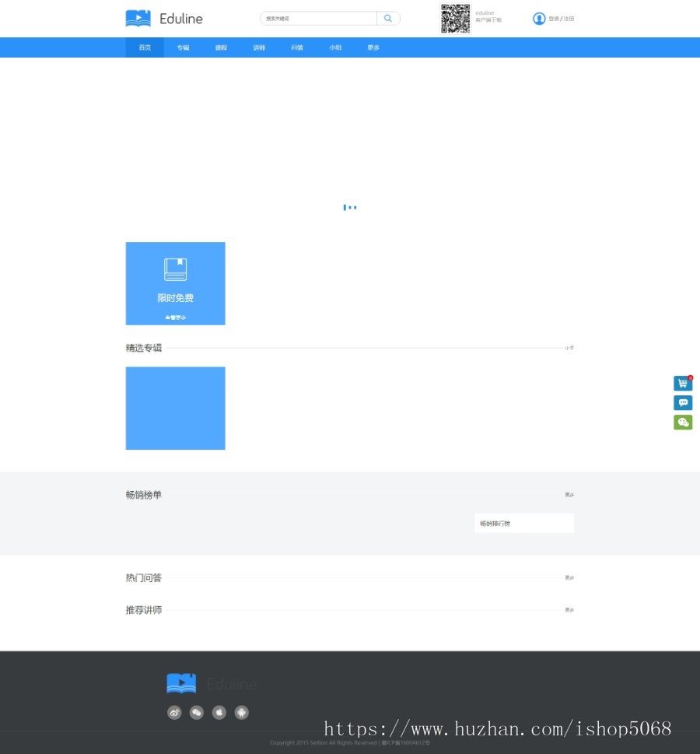The image size is (700, 754).
Task: Click the QR code for client download
Action: pyautogui.click(x=455, y=18)
